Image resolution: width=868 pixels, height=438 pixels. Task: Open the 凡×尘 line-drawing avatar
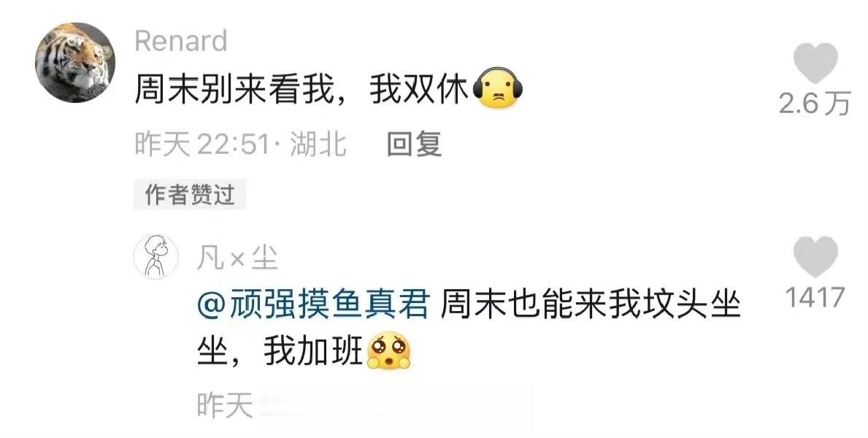tap(156, 256)
